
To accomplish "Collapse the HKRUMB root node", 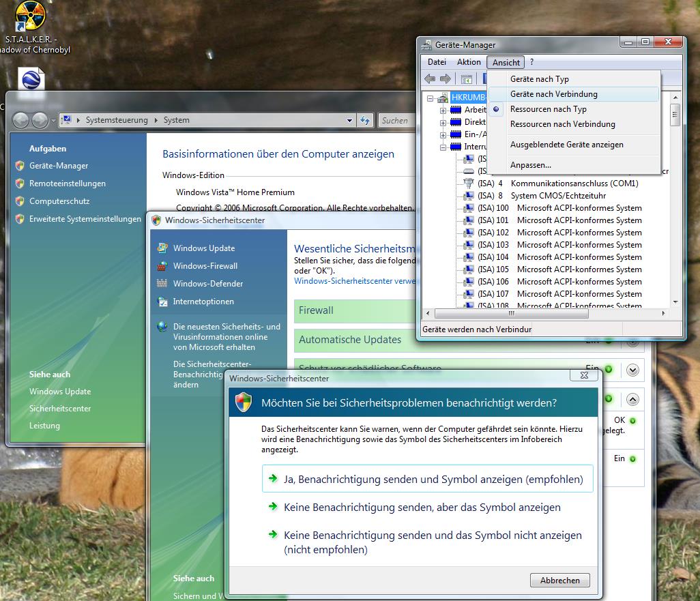I will [x=430, y=98].
